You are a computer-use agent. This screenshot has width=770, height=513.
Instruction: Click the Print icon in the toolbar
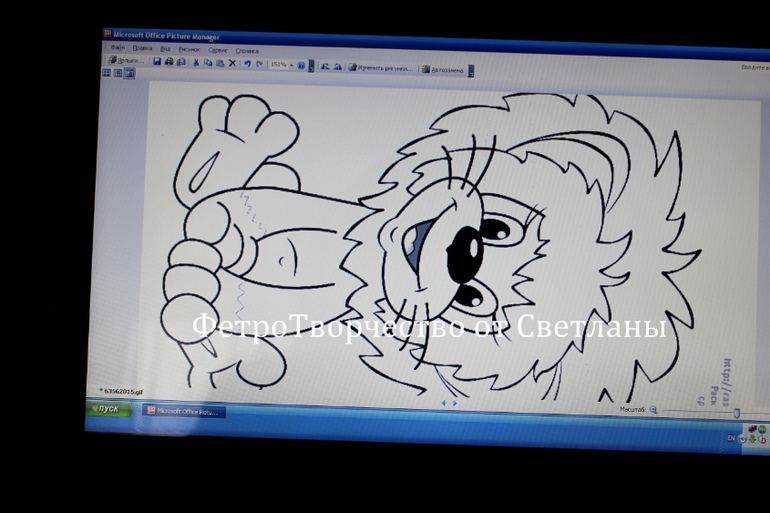[x=169, y=62]
